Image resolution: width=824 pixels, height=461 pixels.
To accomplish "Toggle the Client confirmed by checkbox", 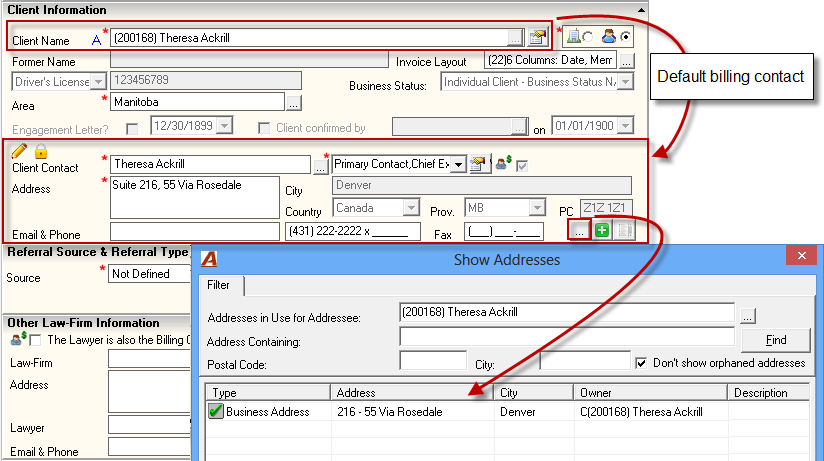I will (x=264, y=128).
